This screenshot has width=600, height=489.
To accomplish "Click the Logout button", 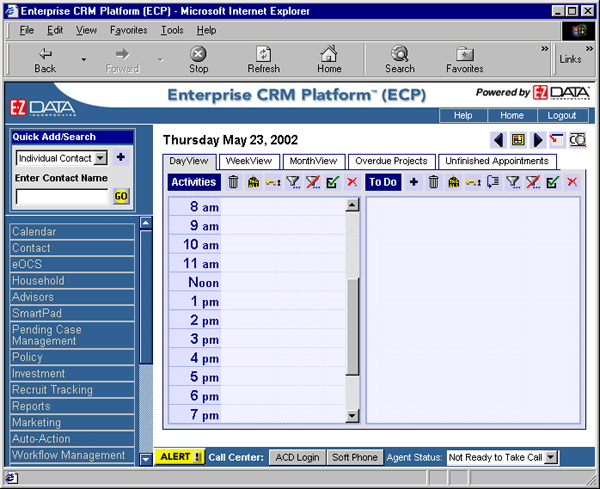I will click(562, 115).
